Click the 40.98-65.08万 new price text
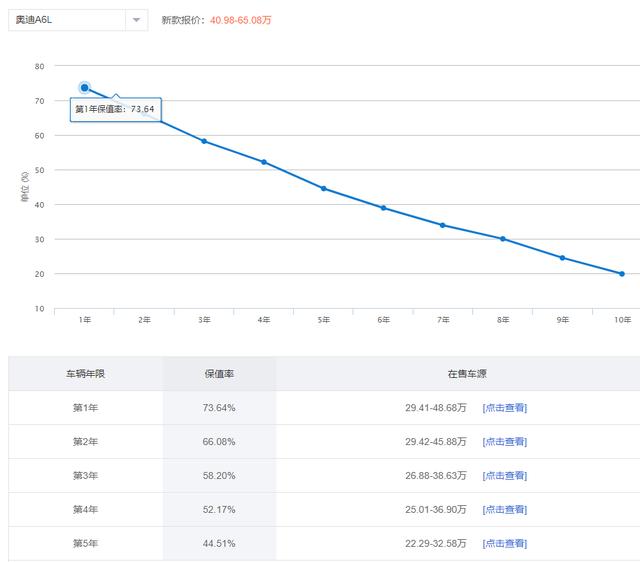This screenshot has width=640, height=562. pos(240,20)
